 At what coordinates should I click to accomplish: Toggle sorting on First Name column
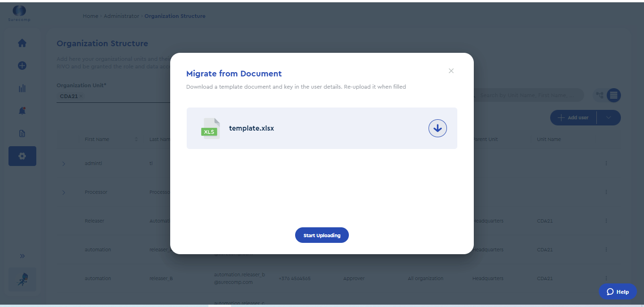click(136, 139)
